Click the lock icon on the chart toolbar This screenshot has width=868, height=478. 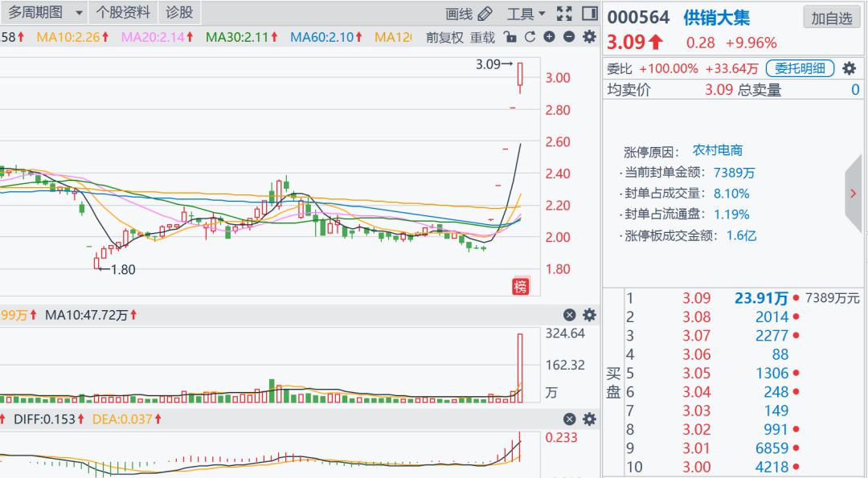(510, 37)
